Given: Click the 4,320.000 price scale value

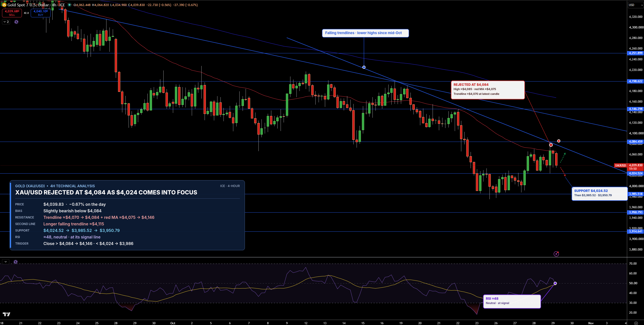Looking at the screenshot, I should (x=636, y=17).
